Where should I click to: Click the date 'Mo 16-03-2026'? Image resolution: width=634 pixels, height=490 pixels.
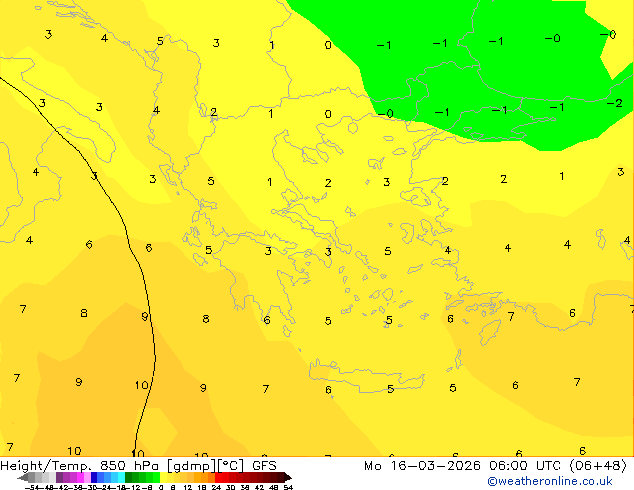click(422, 466)
